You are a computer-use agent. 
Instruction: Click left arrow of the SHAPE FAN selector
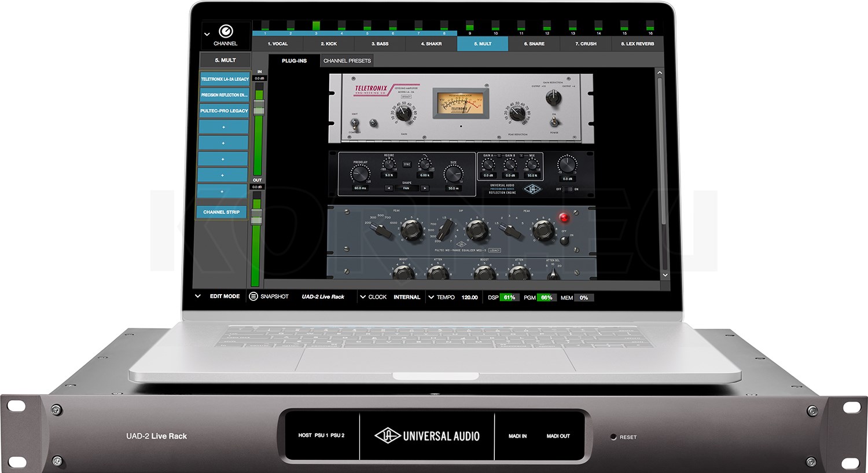pyautogui.click(x=389, y=188)
